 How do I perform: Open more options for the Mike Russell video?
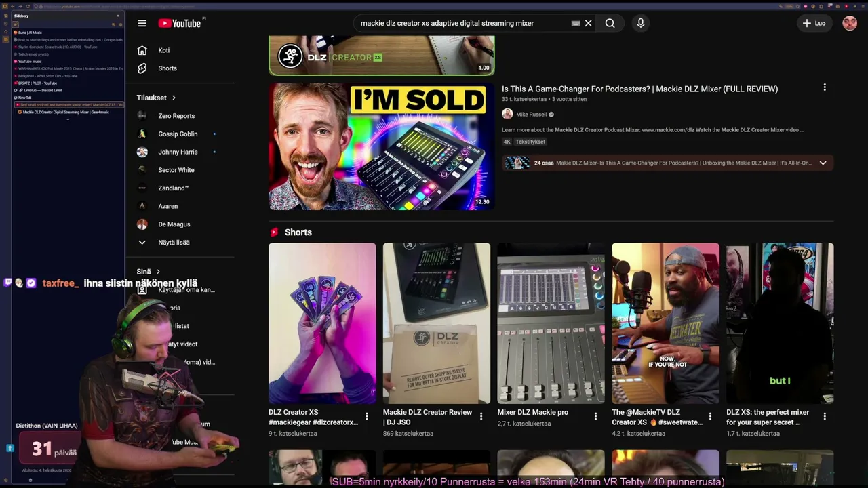tap(825, 87)
